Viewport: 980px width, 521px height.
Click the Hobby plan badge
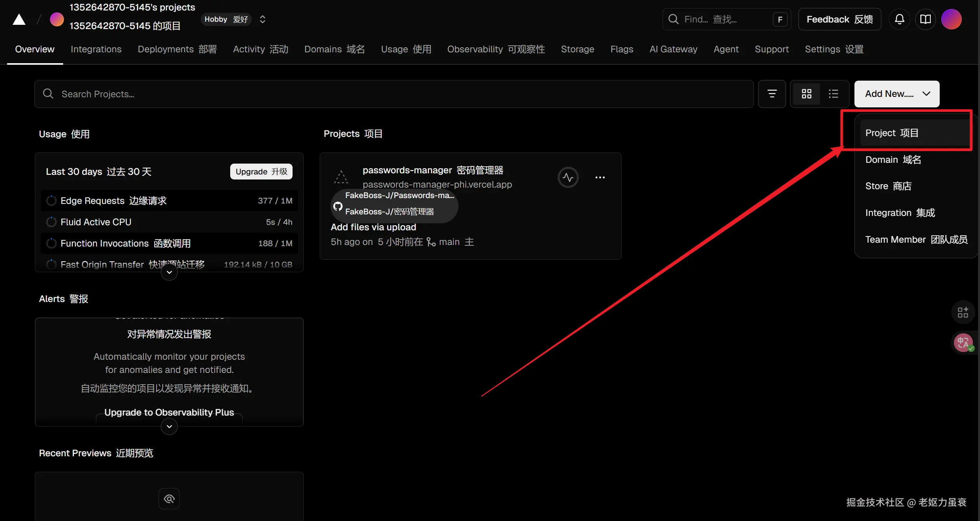(x=226, y=19)
